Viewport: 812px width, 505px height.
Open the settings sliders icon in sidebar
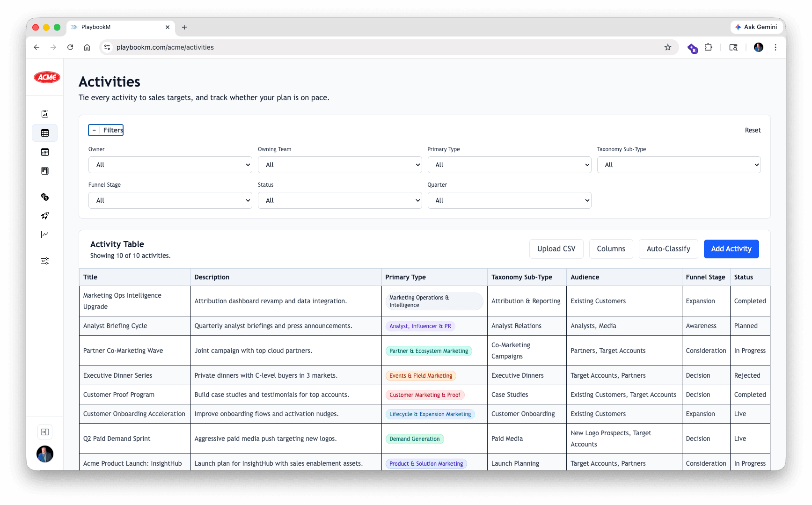[x=44, y=261]
